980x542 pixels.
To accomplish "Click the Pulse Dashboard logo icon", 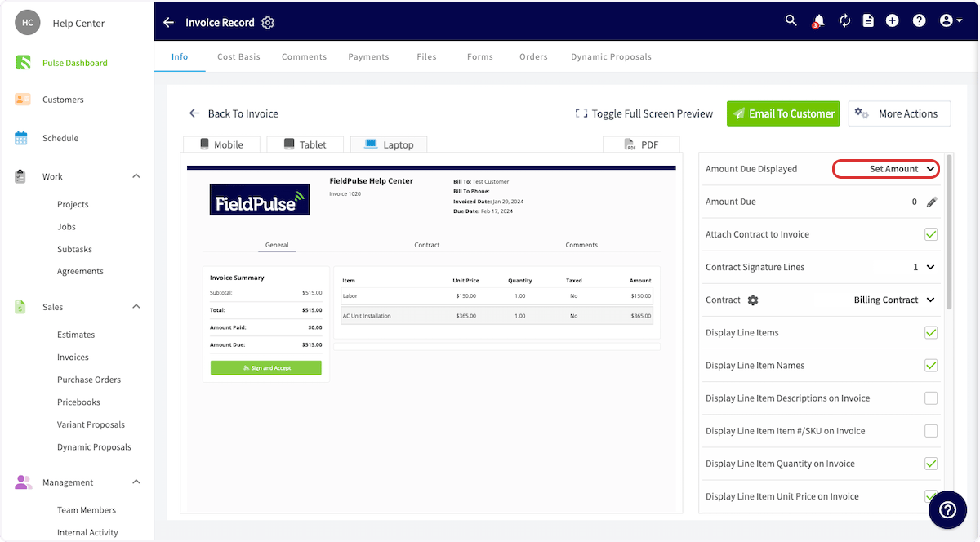I will pyautogui.click(x=23, y=62).
